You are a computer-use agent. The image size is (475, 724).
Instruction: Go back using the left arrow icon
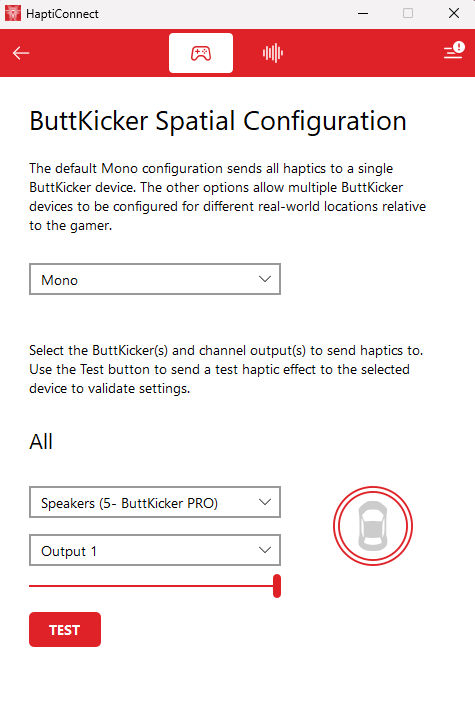(21, 53)
